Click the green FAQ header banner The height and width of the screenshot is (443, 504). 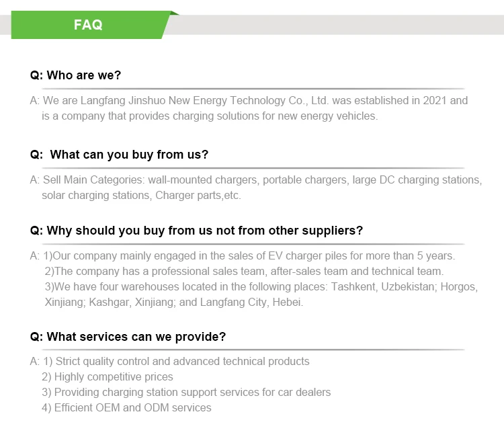tap(90, 25)
